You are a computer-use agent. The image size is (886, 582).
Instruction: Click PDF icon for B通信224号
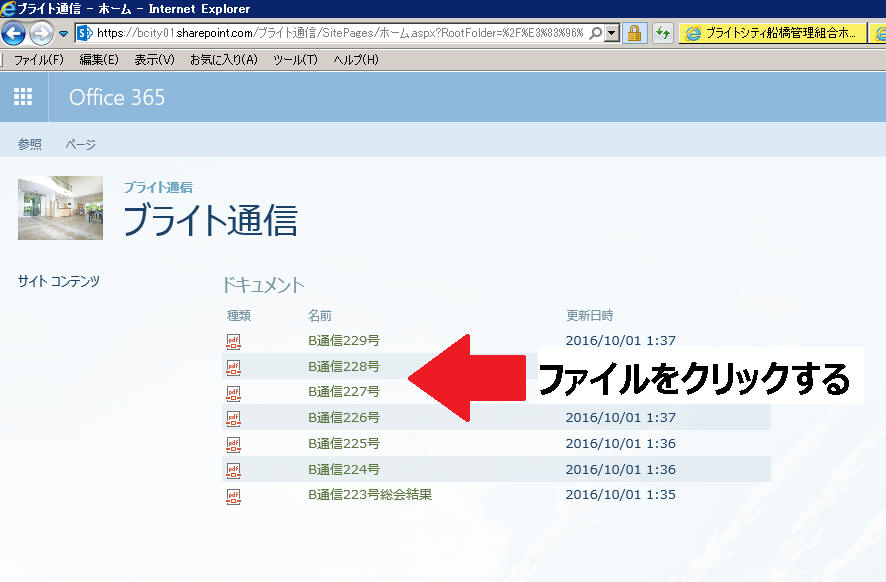233,470
